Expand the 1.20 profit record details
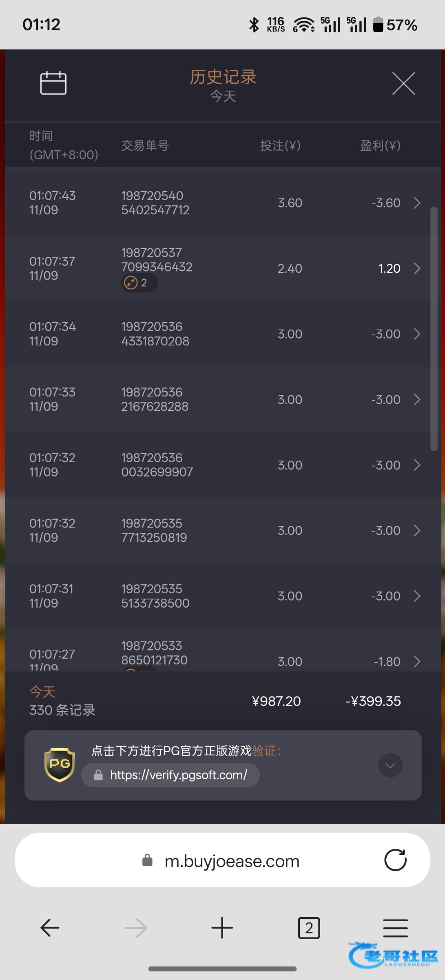The height and width of the screenshot is (980, 445). 417,268
